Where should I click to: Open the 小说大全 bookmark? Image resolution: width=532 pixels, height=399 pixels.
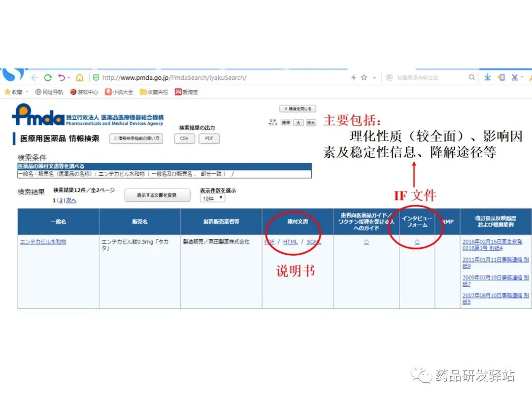119,92
